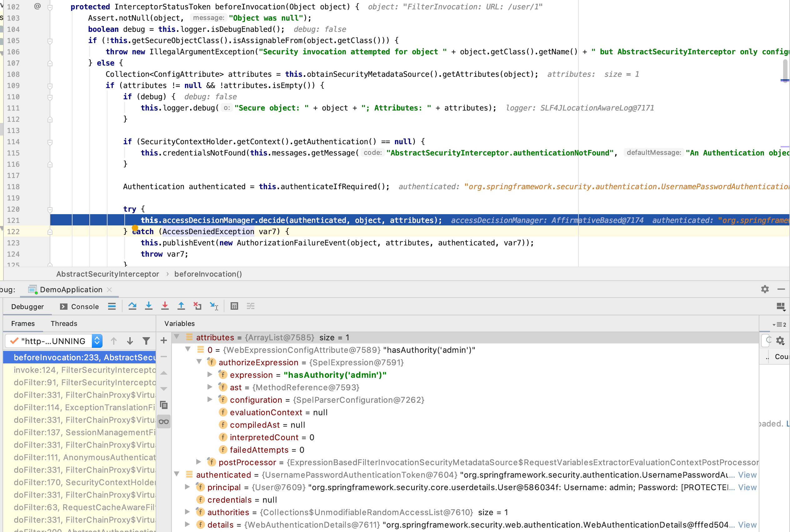The width and height of the screenshot is (790, 532).
Task: Click the Duplicate Watch copy icon
Action: click(x=164, y=405)
